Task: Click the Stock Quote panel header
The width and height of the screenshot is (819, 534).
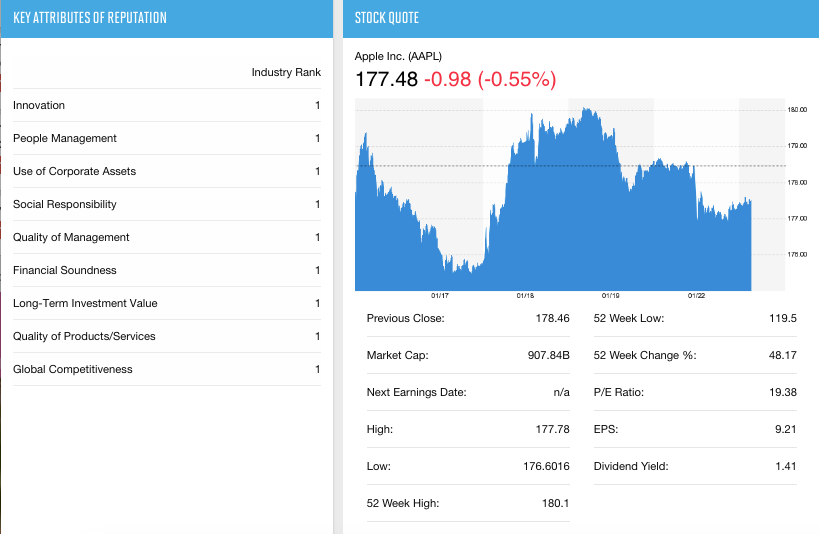Action: pos(387,18)
